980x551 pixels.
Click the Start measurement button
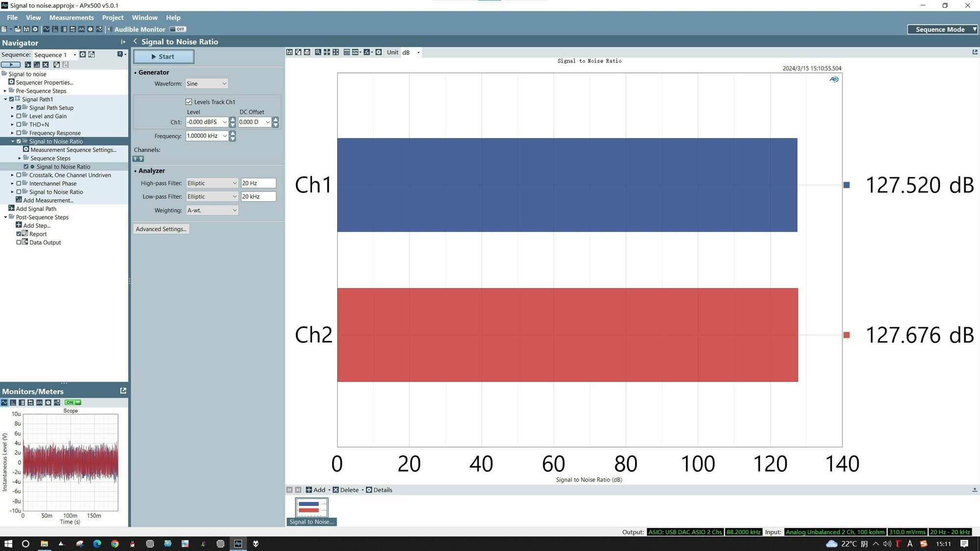164,57
